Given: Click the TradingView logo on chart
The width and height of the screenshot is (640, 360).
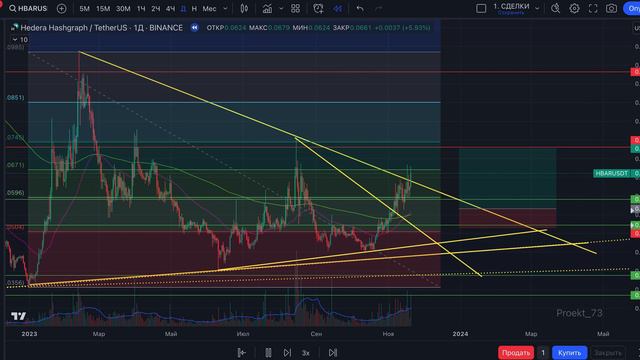Looking at the screenshot, I should click(x=18, y=316).
